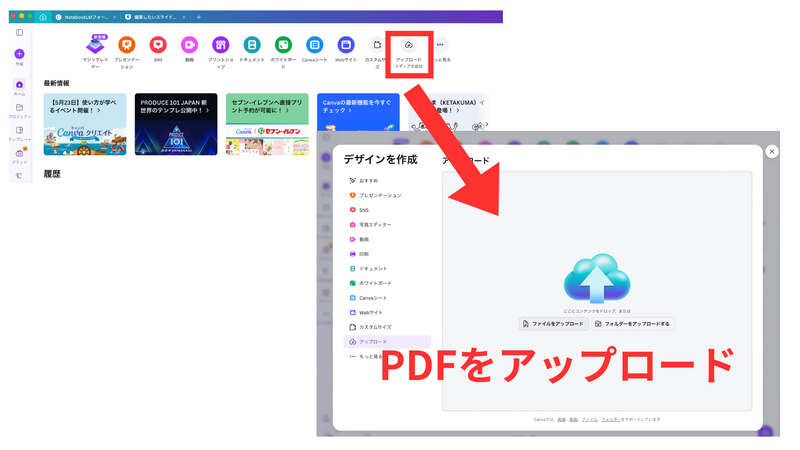Go to ホーム in the left sidebar

click(x=19, y=87)
